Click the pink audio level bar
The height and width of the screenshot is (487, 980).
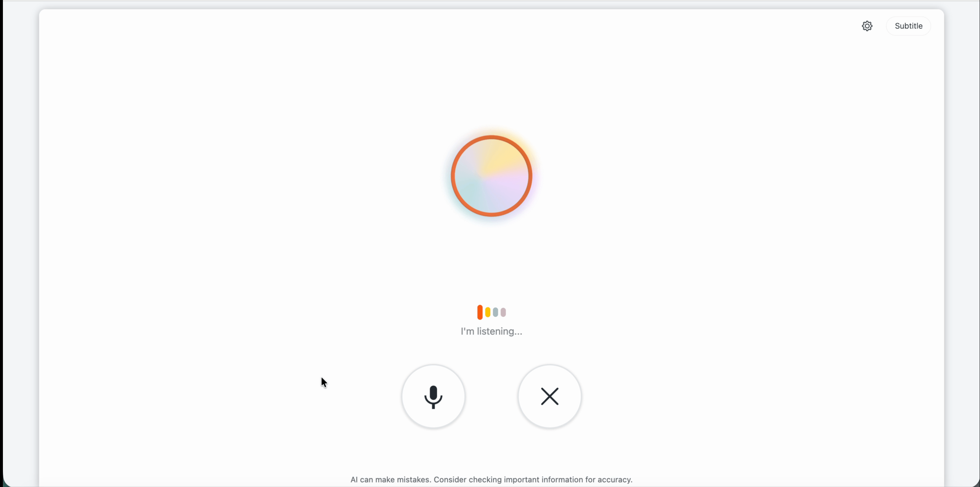click(x=503, y=312)
